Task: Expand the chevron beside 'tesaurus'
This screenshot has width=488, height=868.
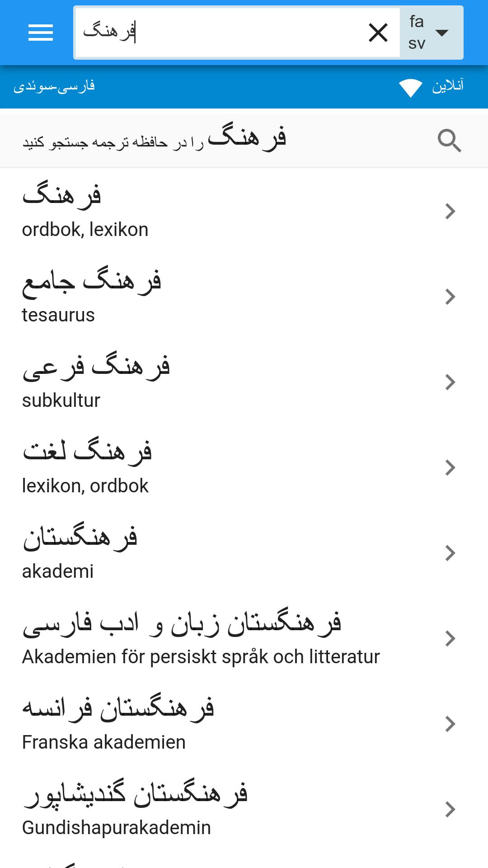Action: point(450,297)
